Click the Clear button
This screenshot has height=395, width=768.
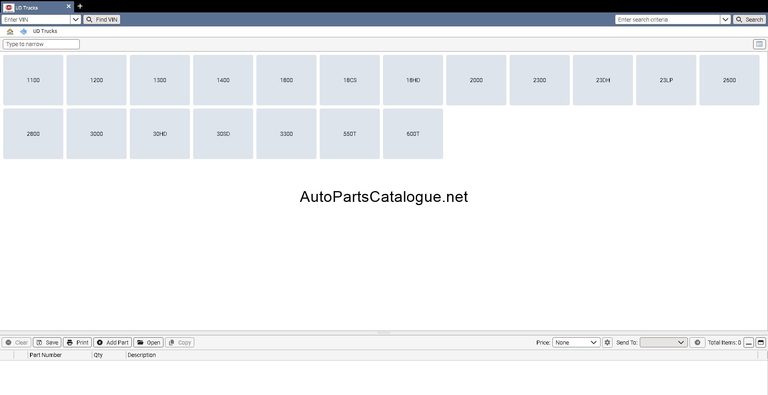[16, 343]
